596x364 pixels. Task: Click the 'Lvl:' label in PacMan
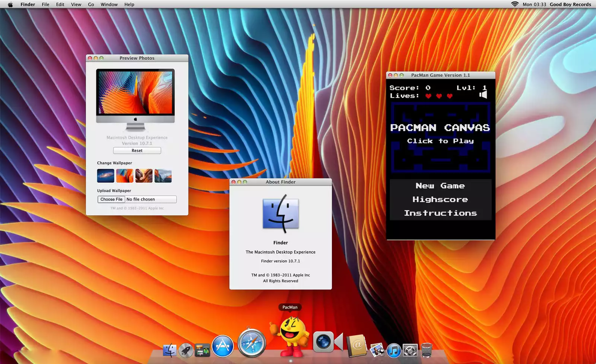[466, 88]
